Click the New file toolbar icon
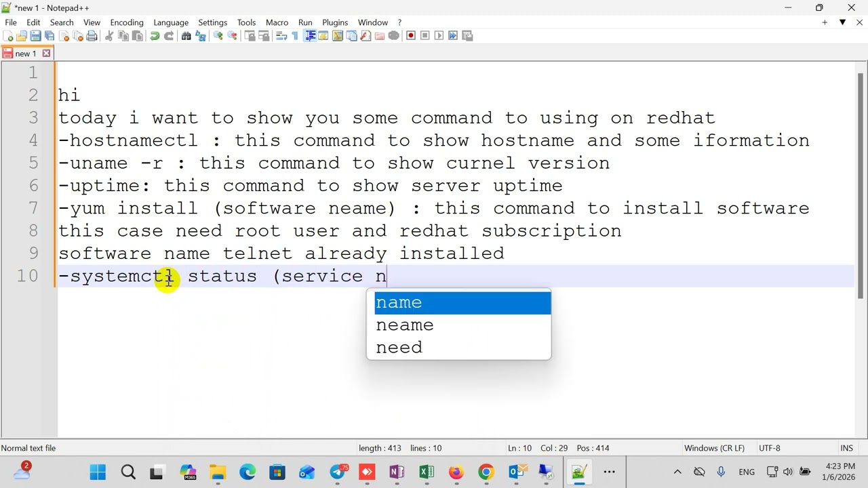The height and width of the screenshot is (488, 868). (x=8, y=36)
